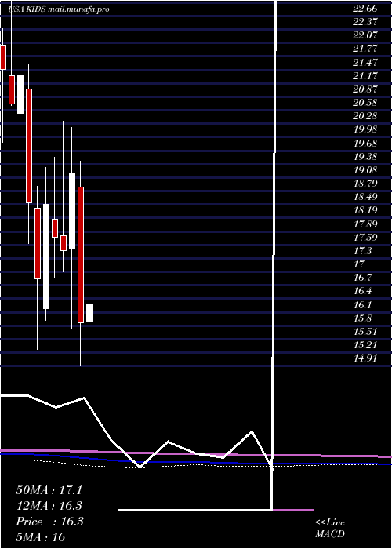Click the 15.8 price axis label
Viewport: 392px width, 549px height.
(362, 318)
